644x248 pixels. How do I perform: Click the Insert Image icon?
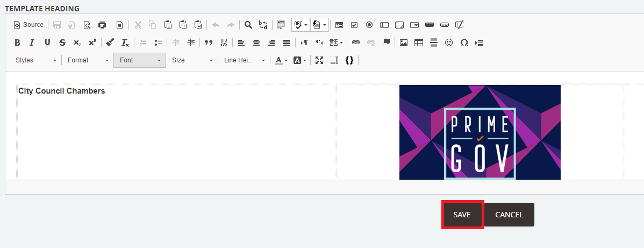tap(404, 42)
